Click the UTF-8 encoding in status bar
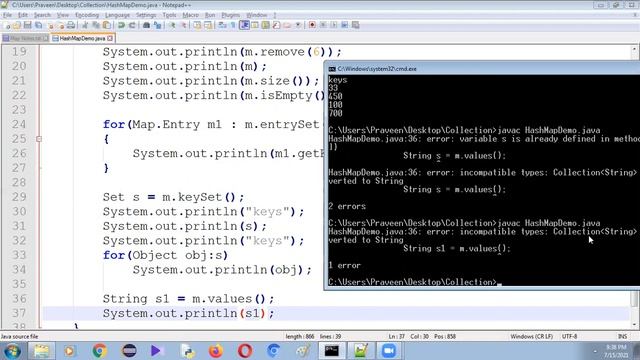This screenshot has height=360, width=640. (569, 336)
